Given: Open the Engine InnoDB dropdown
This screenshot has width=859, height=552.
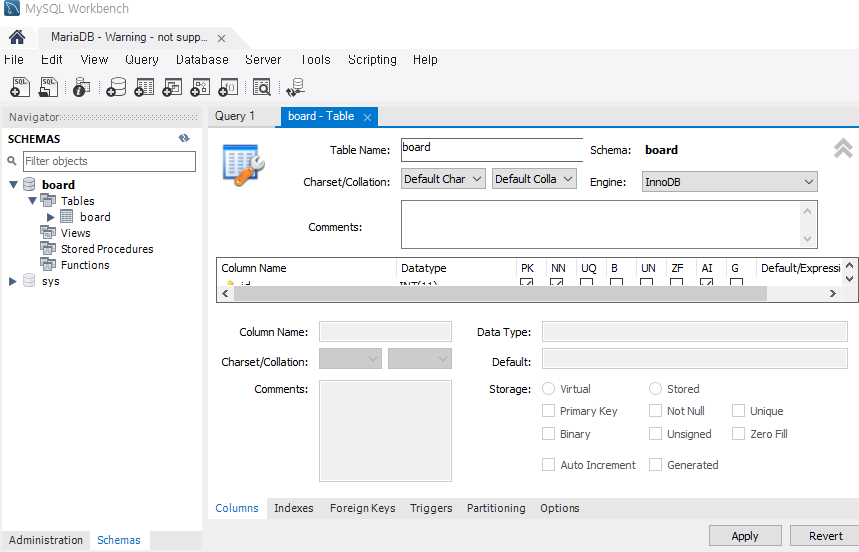Looking at the screenshot, I should [x=730, y=182].
